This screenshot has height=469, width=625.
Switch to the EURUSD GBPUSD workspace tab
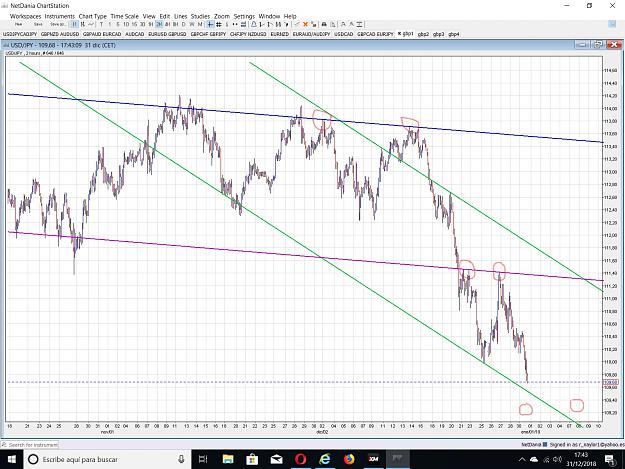point(167,34)
